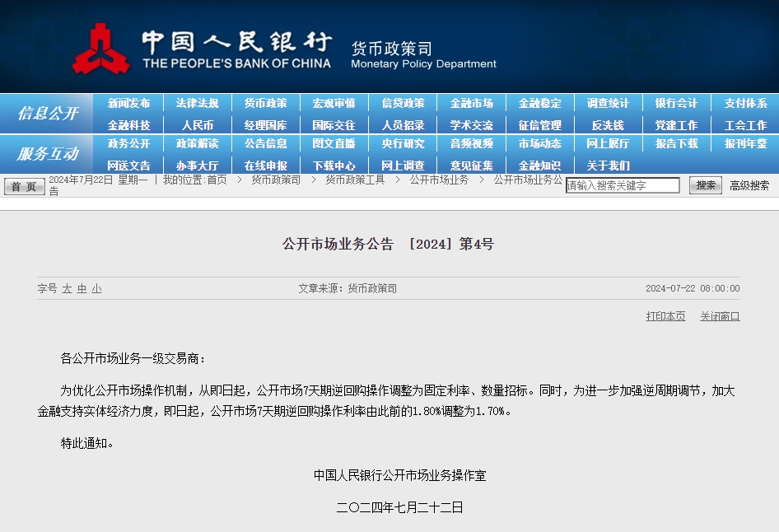Select 音频视频 in service menu
Viewport: 779px width, 532px height.
tap(472, 143)
